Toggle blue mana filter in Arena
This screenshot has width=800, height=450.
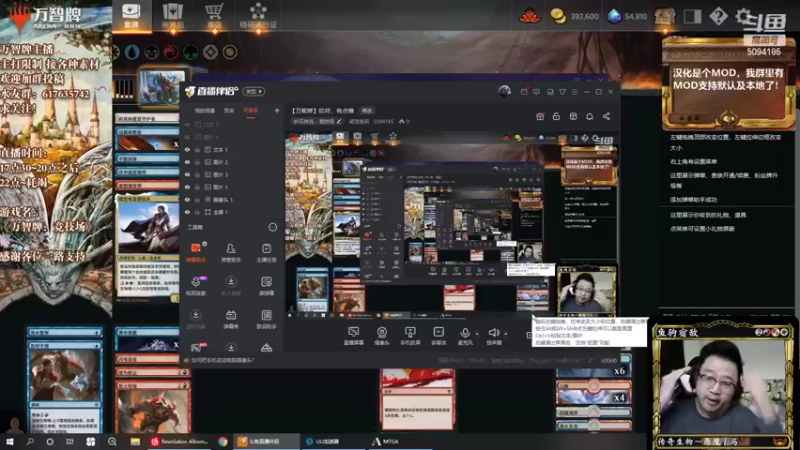[132, 52]
